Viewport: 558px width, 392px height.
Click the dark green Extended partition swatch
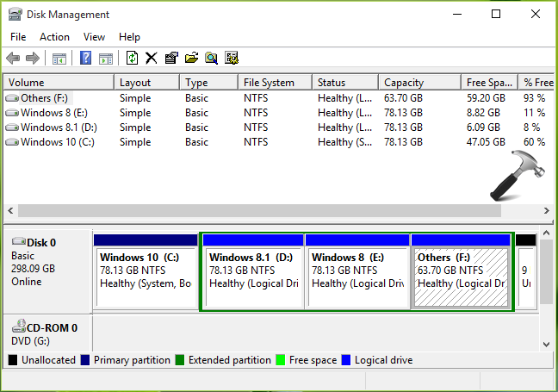click(180, 360)
